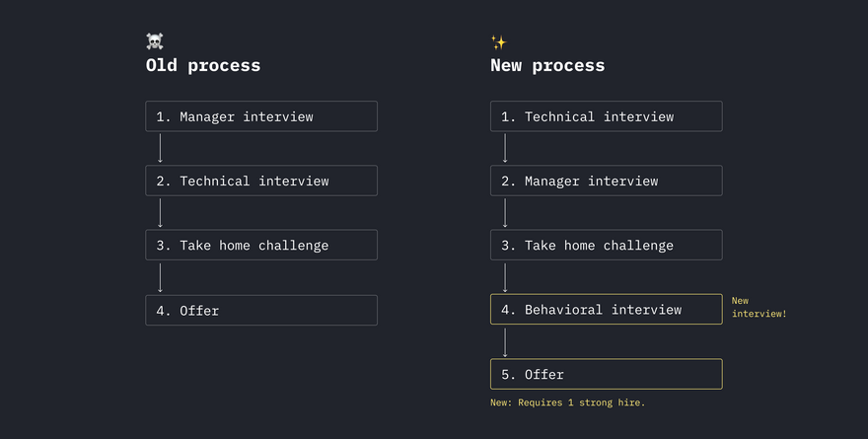The image size is (868, 439).
Task: Click the yellow New interview! annotation
Action: tap(759, 307)
